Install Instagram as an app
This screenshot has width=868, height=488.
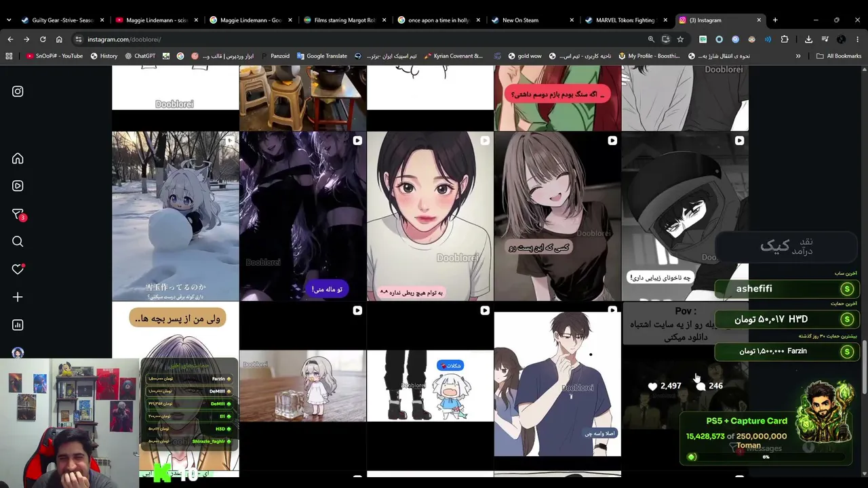(x=666, y=39)
